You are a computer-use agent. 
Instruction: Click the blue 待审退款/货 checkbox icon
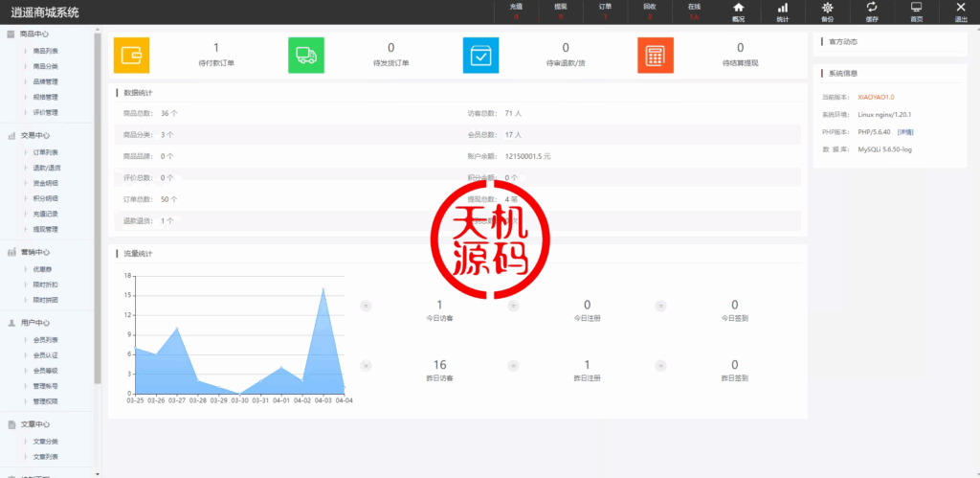click(480, 56)
